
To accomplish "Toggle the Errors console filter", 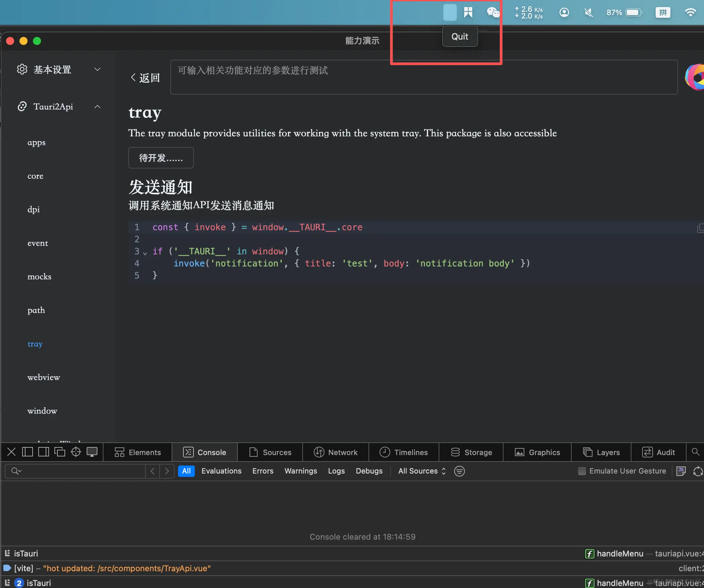I will [x=263, y=471].
